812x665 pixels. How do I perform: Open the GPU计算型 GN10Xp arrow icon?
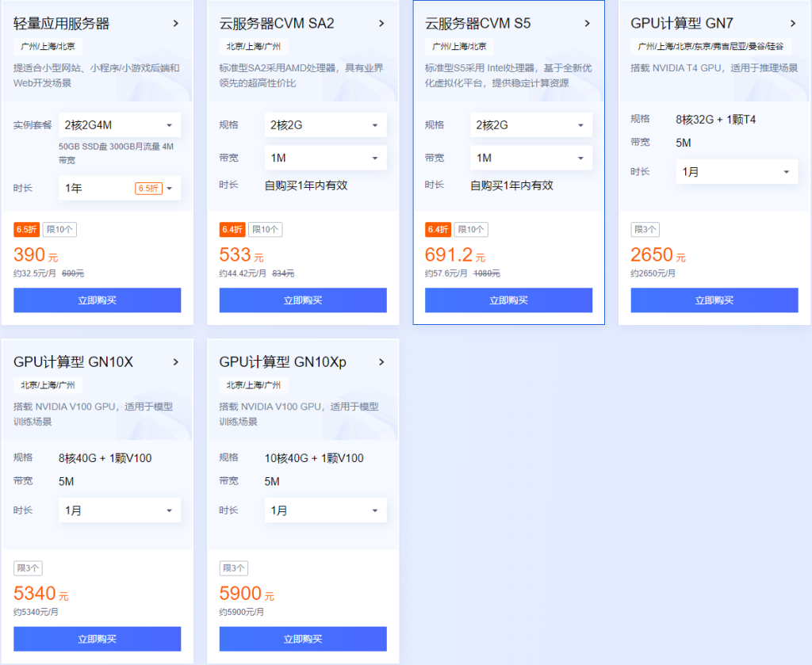381,362
